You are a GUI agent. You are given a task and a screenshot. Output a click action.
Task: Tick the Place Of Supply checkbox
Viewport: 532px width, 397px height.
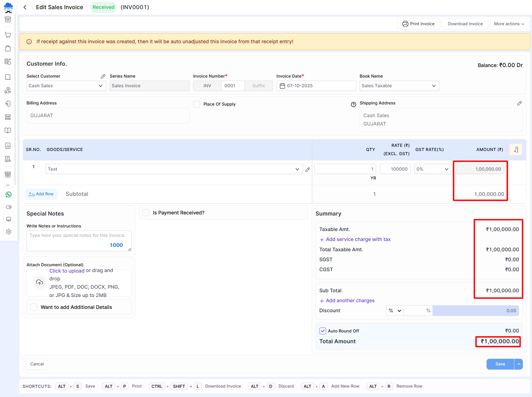[x=196, y=104]
